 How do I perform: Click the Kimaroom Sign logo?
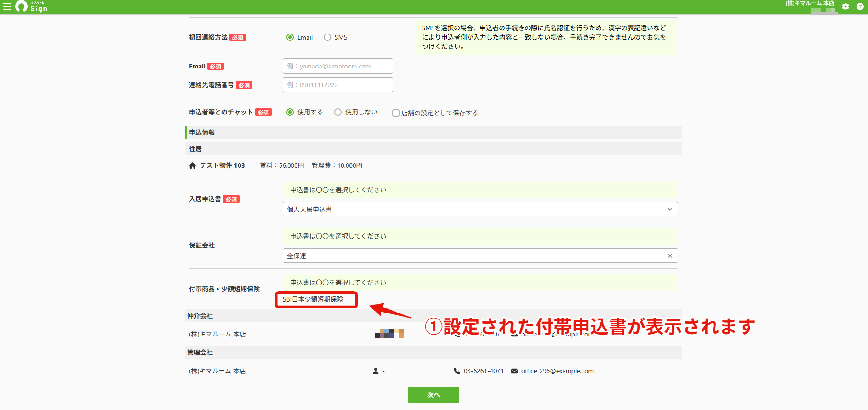pos(31,6)
